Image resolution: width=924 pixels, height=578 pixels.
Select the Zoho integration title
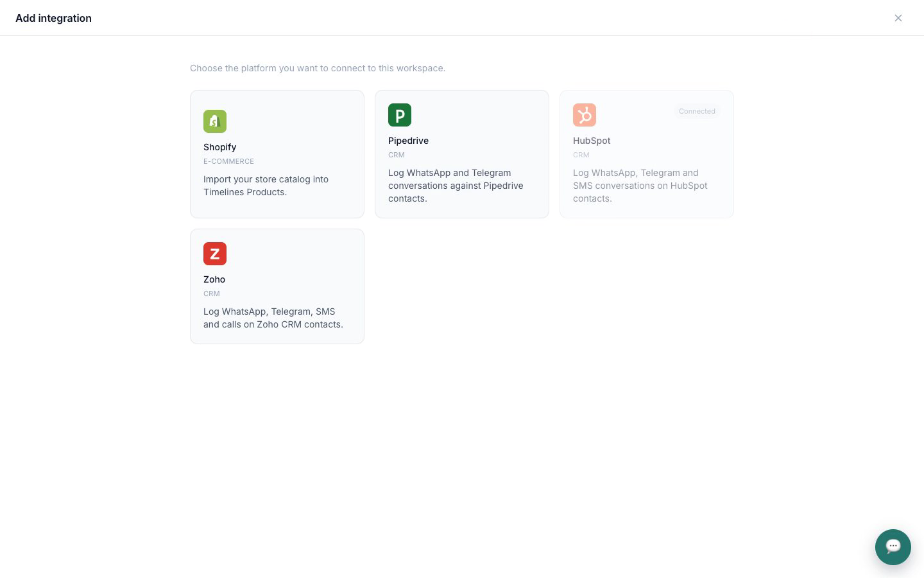coord(214,279)
